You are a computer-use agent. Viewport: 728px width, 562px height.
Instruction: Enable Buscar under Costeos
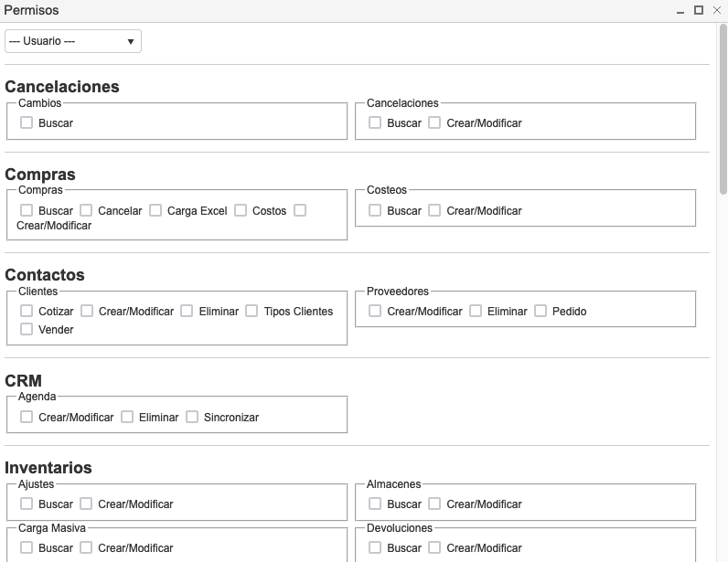[x=375, y=210]
